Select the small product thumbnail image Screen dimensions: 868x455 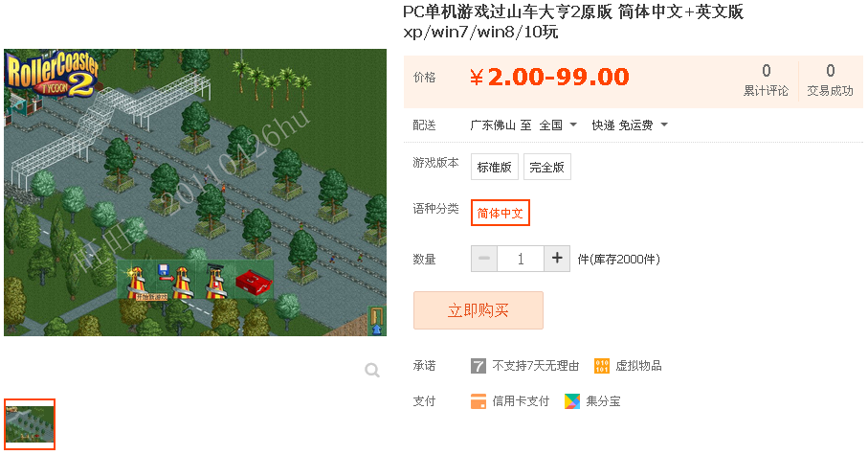tap(30, 424)
